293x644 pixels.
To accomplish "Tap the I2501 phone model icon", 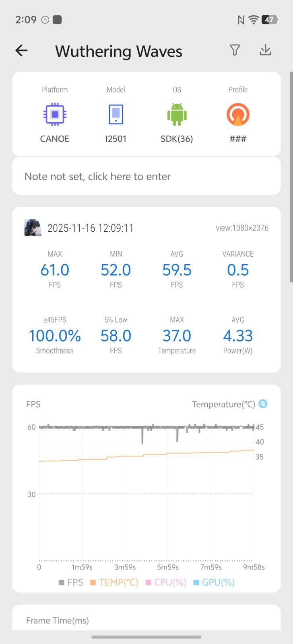I will 116,115.
